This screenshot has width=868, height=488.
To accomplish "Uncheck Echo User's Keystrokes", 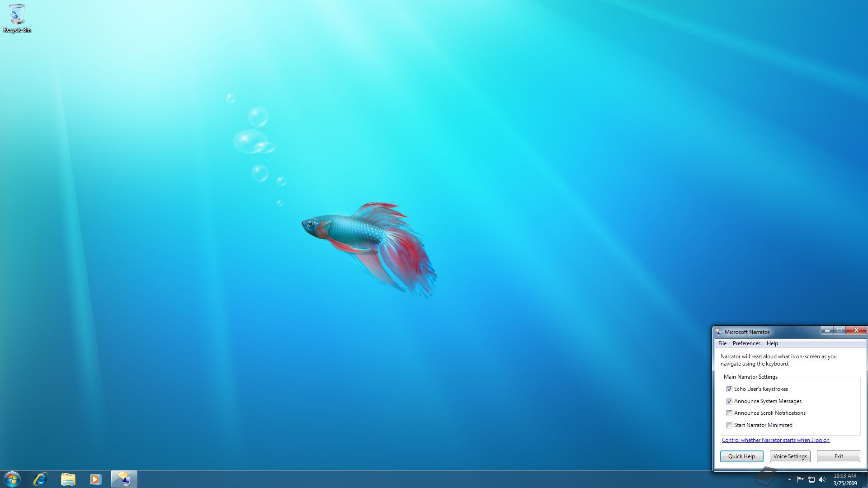I will coord(729,389).
